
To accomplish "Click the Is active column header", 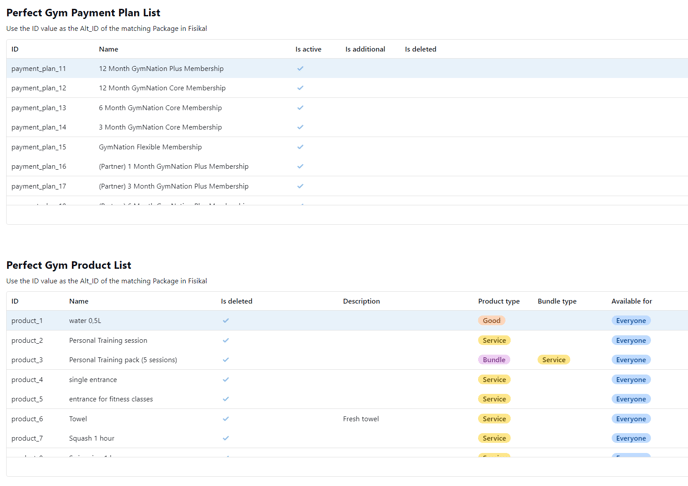I will (x=308, y=49).
